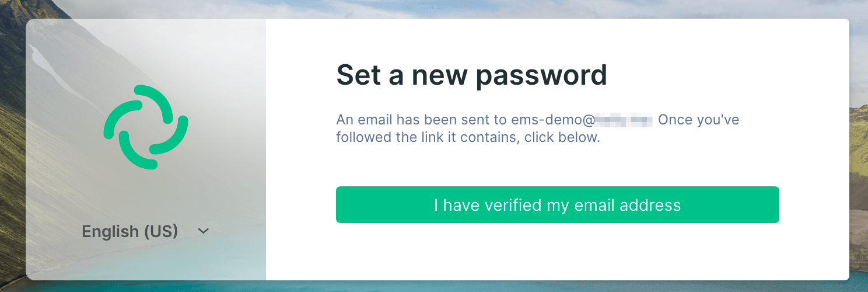Click the blank white area below the green button
The height and width of the screenshot is (292, 868).
click(557, 251)
